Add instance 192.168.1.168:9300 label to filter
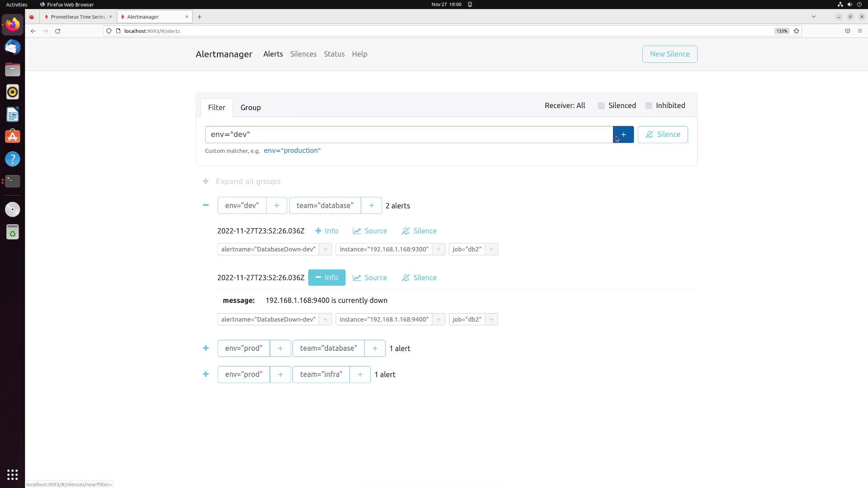Image resolution: width=868 pixels, height=488 pixels. [438, 249]
